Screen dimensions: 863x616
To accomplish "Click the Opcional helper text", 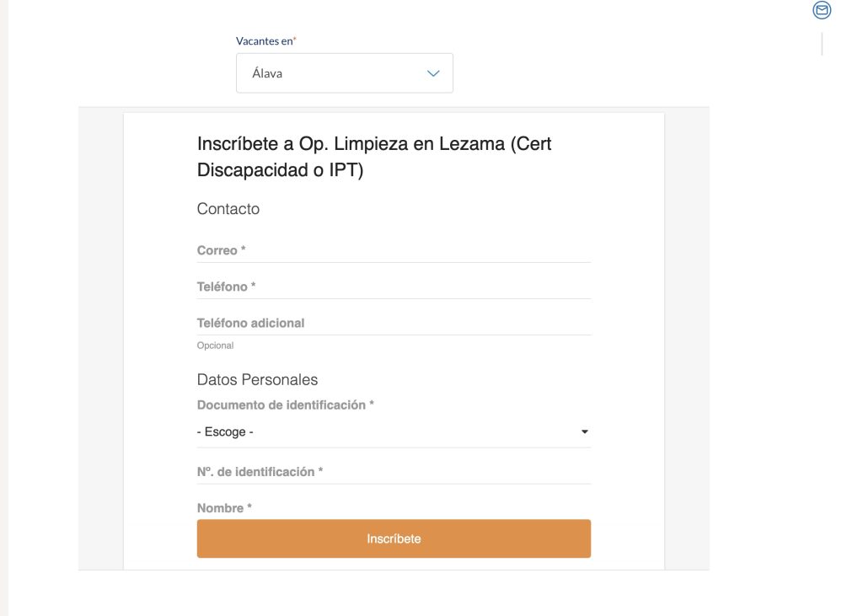I will tap(215, 345).
